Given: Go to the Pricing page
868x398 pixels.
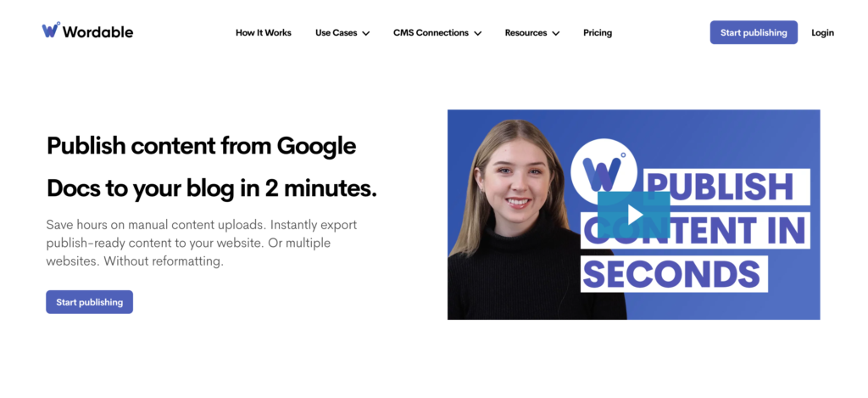Looking at the screenshot, I should [x=598, y=33].
